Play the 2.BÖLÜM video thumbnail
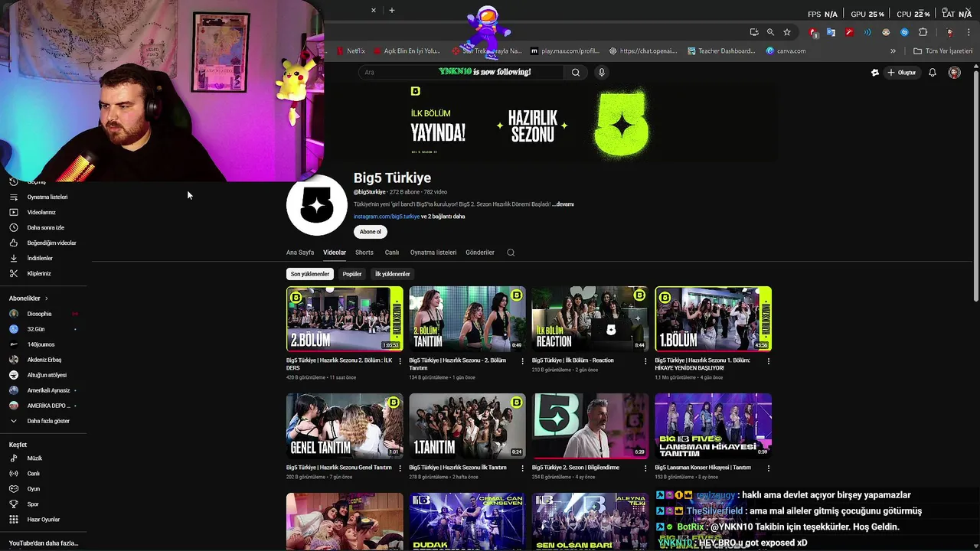 [345, 319]
